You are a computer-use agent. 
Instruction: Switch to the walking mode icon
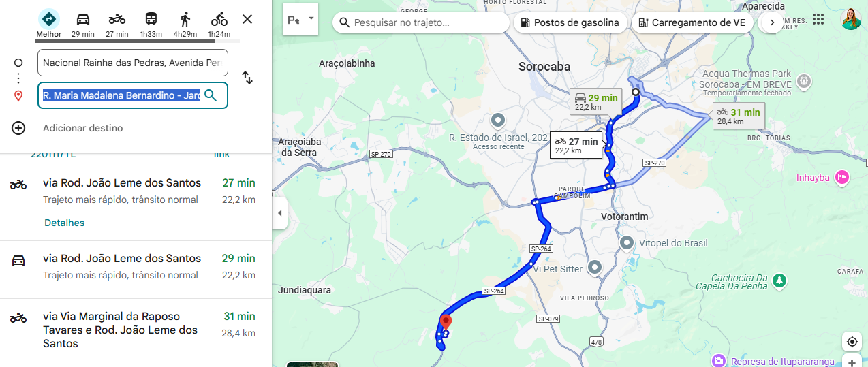point(185,20)
